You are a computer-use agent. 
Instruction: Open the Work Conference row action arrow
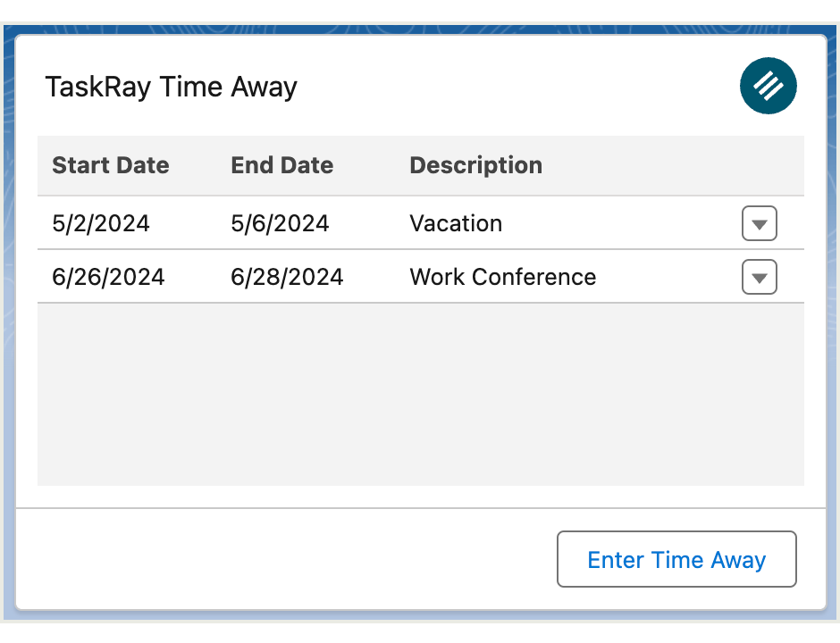point(759,277)
